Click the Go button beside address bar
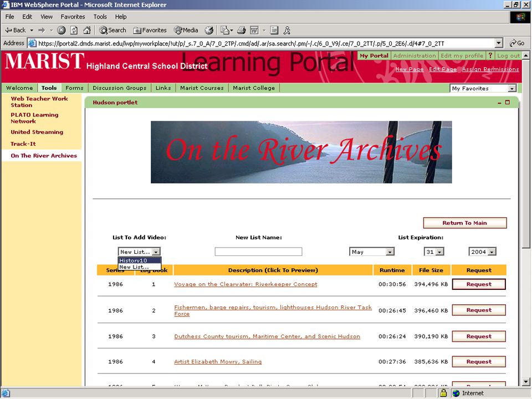 pyautogui.click(x=516, y=43)
